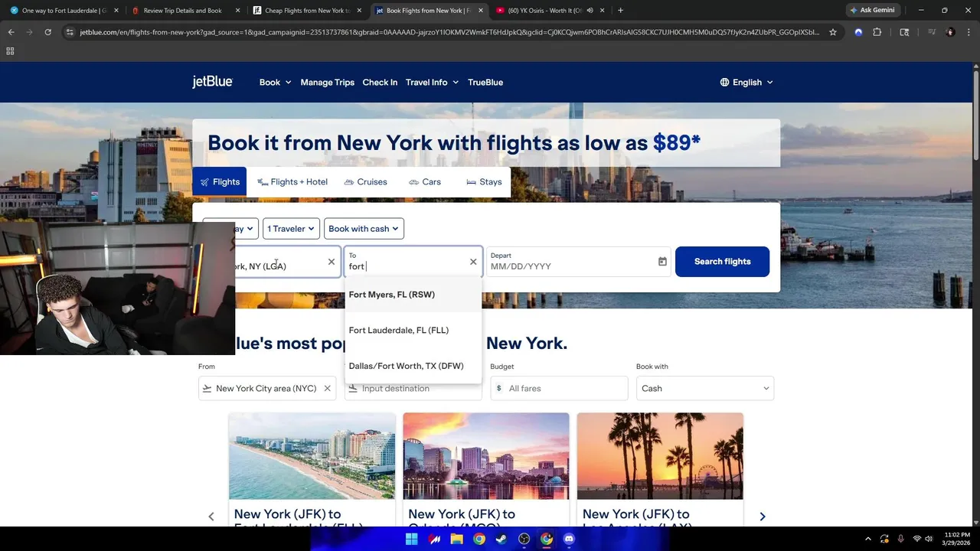Viewport: 980px width, 551px height.
Task: Open the Orlando skyline card image
Action: (x=486, y=456)
